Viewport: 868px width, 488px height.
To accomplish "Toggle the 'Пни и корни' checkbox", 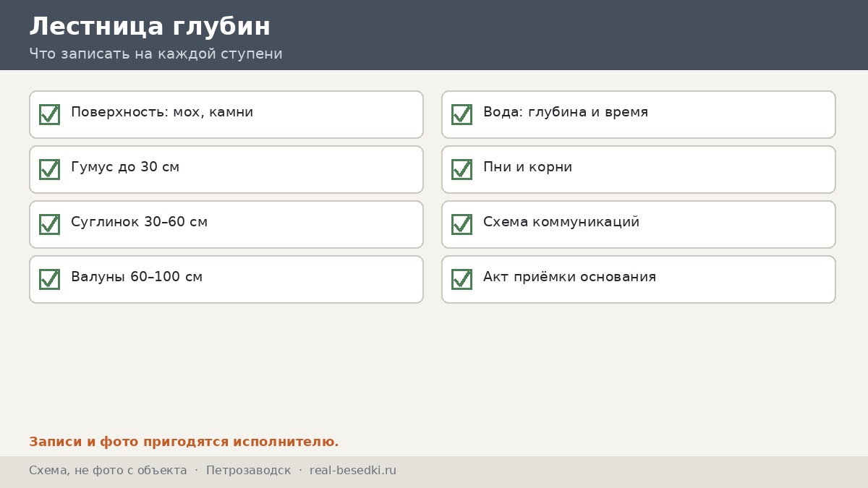I will 461,169.
